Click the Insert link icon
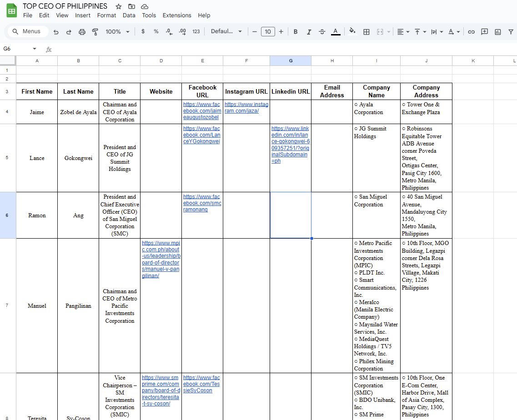 [x=471, y=32]
